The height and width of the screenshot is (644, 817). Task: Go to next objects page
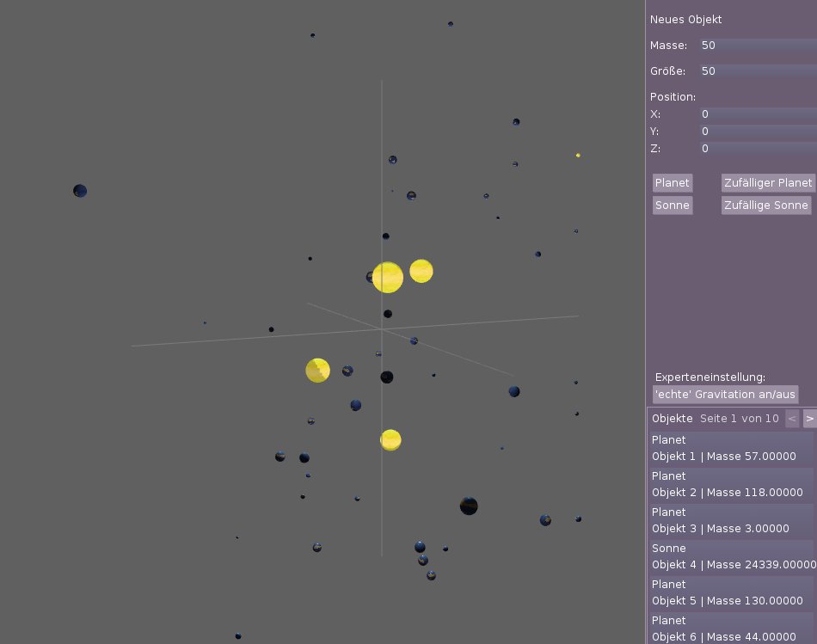[810, 419]
